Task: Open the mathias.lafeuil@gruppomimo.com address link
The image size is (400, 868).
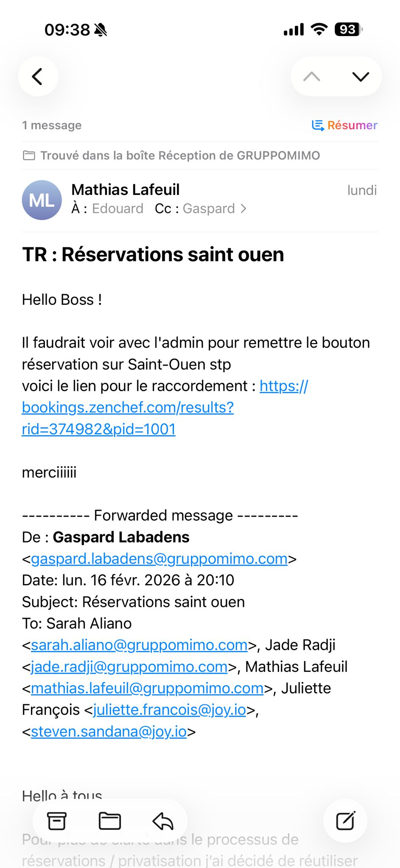Action: 147,688
